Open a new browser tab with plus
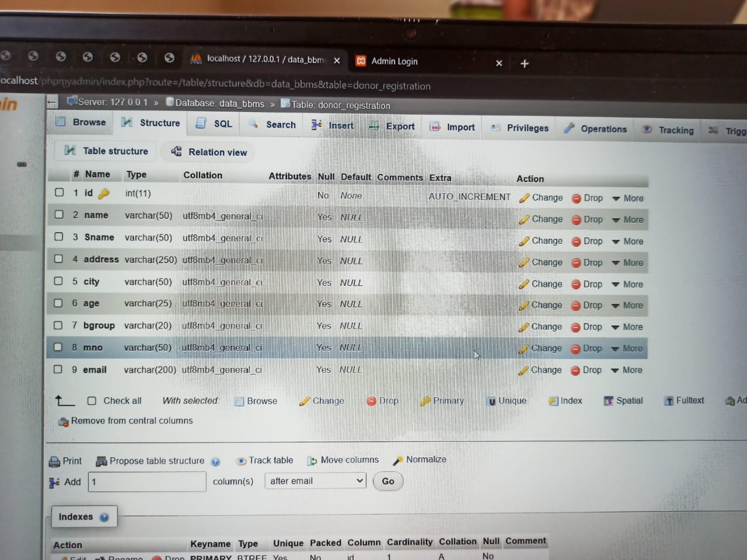 pos(525,63)
